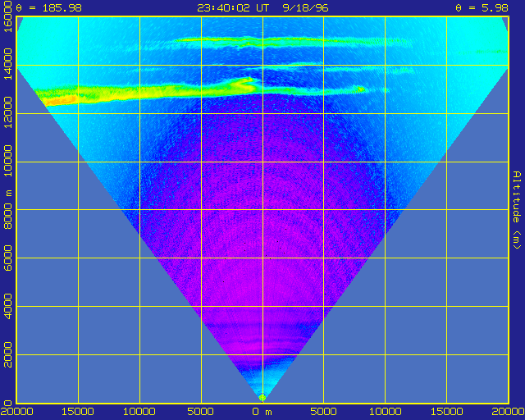Click the 2000 altitude axis label
This screenshot has height=420, width=525.
click(7, 354)
